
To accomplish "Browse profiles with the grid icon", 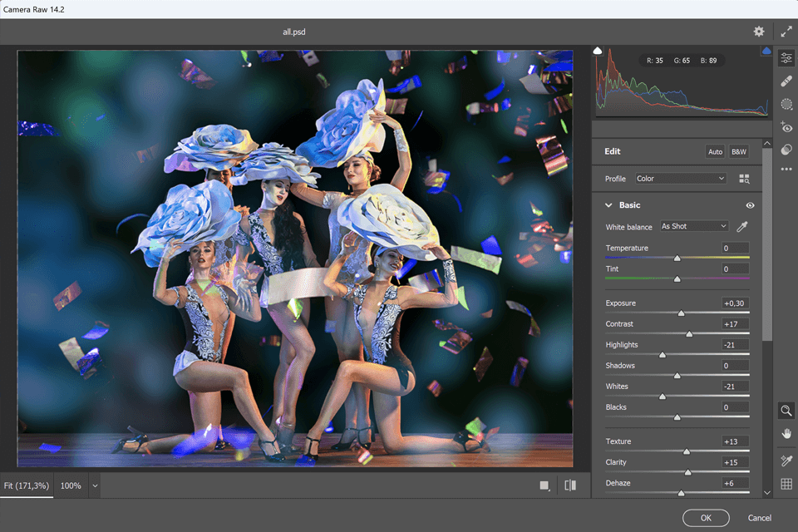I will 744,179.
